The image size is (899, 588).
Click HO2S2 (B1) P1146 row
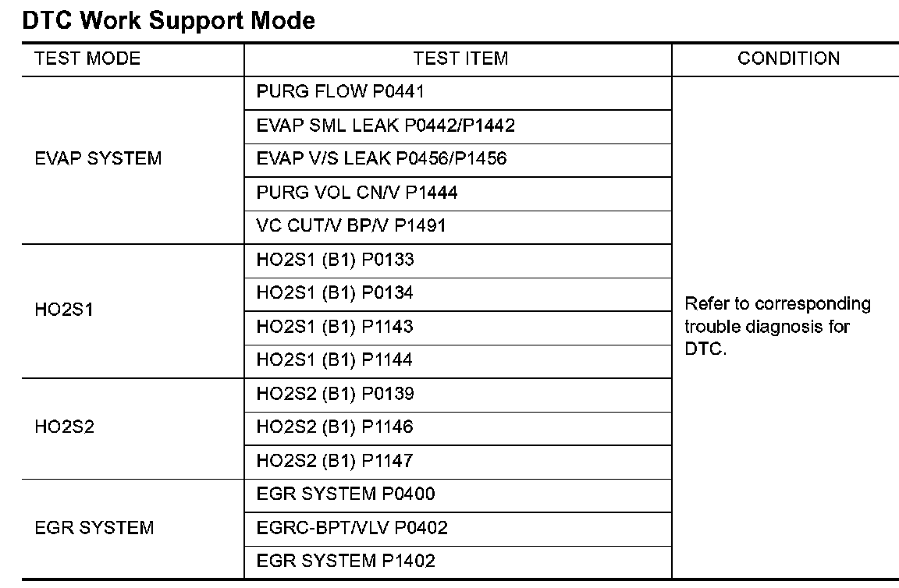335,427
